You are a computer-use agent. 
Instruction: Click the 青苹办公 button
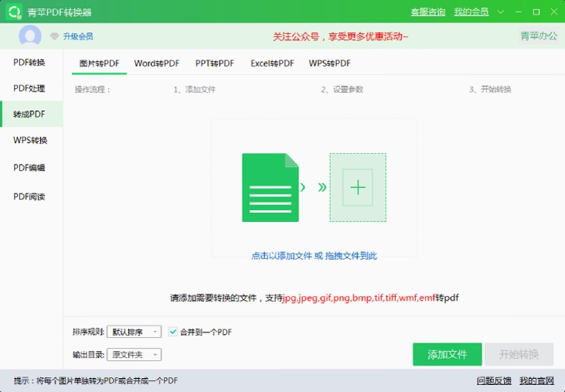click(x=539, y=36)
